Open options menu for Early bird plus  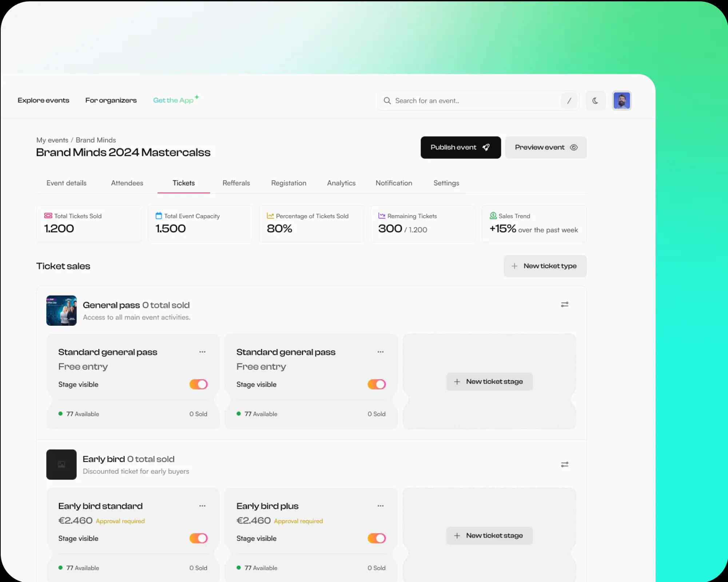(381, 506)
